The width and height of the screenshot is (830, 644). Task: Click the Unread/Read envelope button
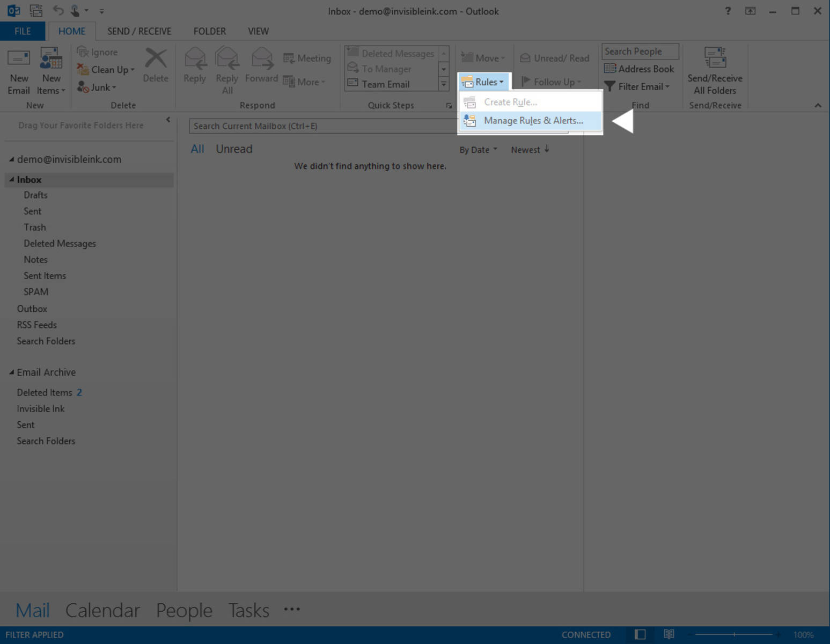coord(554,58)
